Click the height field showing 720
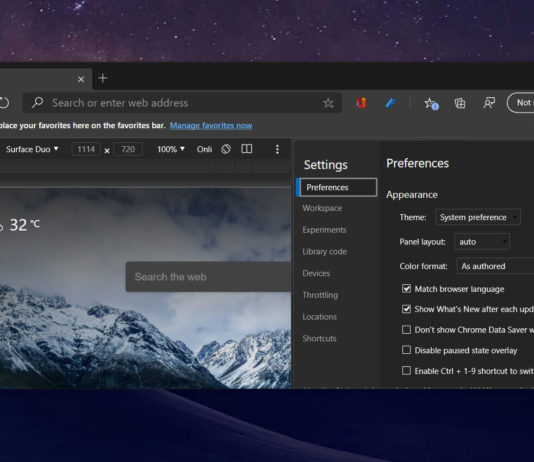The height and width of the screenshot is (462, 534). (x=128, y=149)
